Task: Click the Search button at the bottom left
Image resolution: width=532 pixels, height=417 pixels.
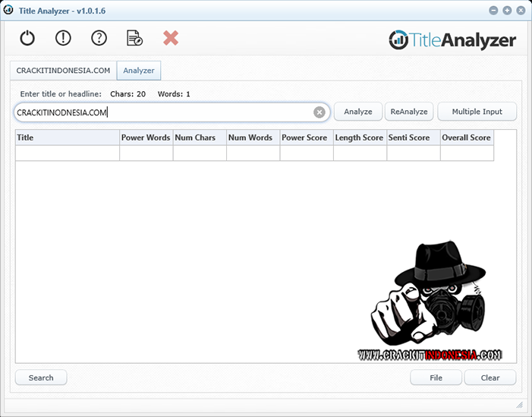Action: [x=41, y=378]
